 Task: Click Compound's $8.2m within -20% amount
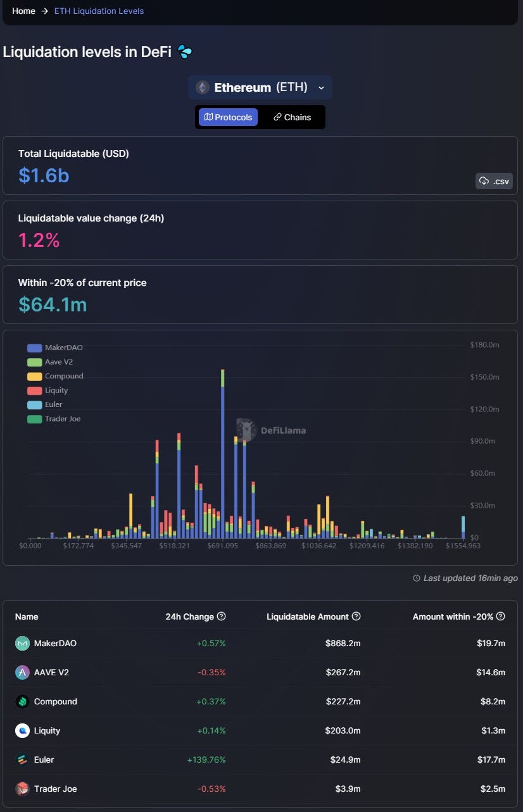(493, 702)
